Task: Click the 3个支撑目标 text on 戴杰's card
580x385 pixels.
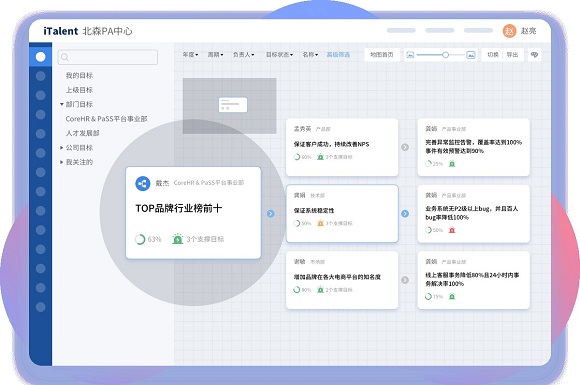Action: (205, 239)
